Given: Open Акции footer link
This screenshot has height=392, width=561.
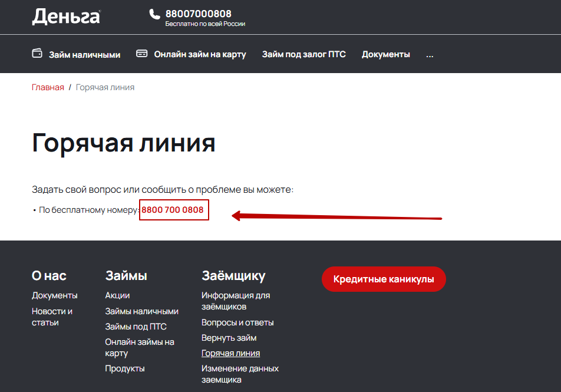Looking at the screenshot, I should [117, 296].
